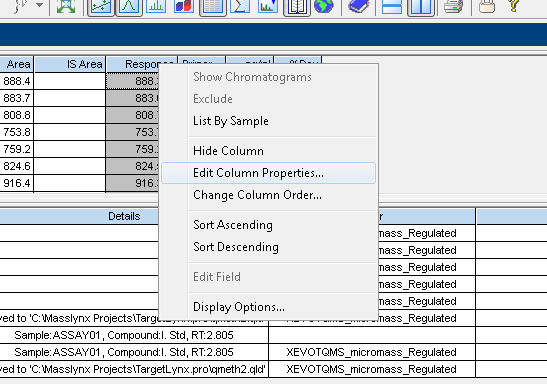Toggle the results table list icon
Image resolution: width=547 pixels, height=384 pixels.
[212, 6]
